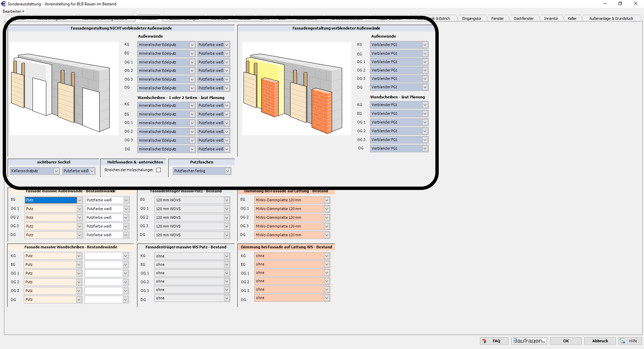Click the orange brick clad wall illustration
This screenshot has width=644, height=349.
coord(296,89)
